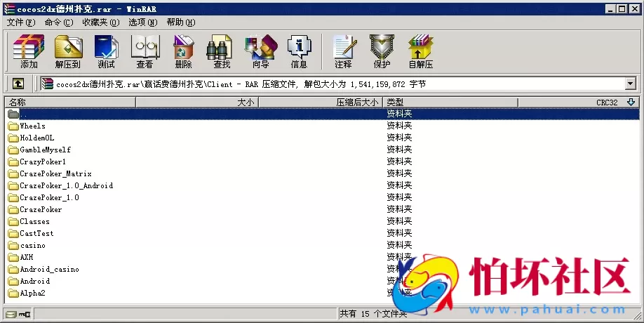This screenshot has height=323, width=644.
Task: Sort by Size (大小) column header
Action: click(x=196, y=102)
